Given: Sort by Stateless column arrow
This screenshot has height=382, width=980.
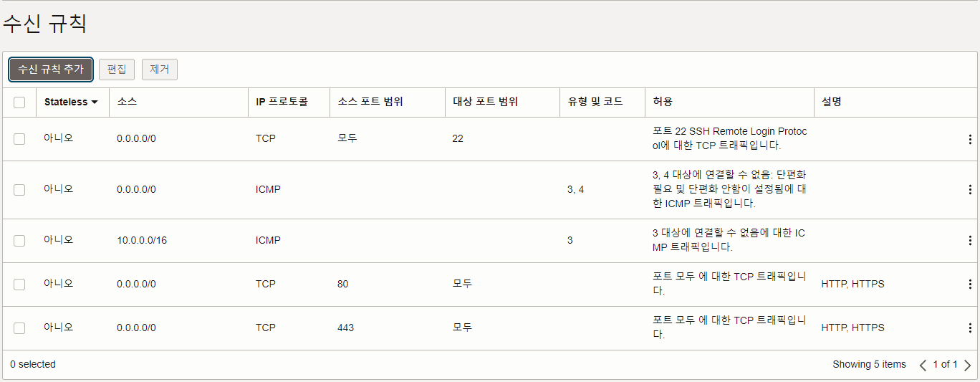Looking at the screenshot, I should [x=94, y=102].
